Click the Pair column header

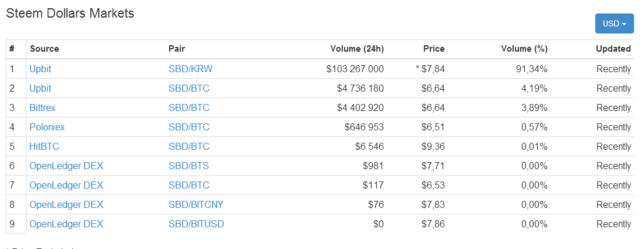click(177, 49)
